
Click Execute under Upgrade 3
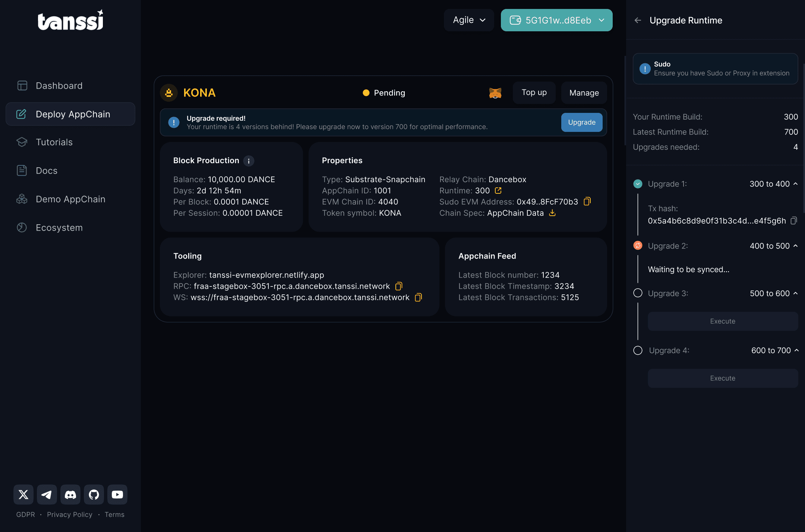point(723,321)
